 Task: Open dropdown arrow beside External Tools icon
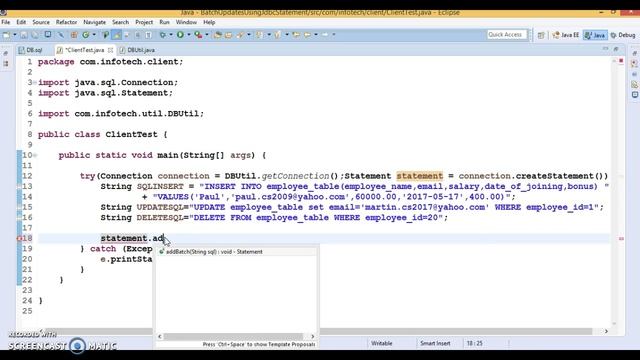(x=207, y=35)
